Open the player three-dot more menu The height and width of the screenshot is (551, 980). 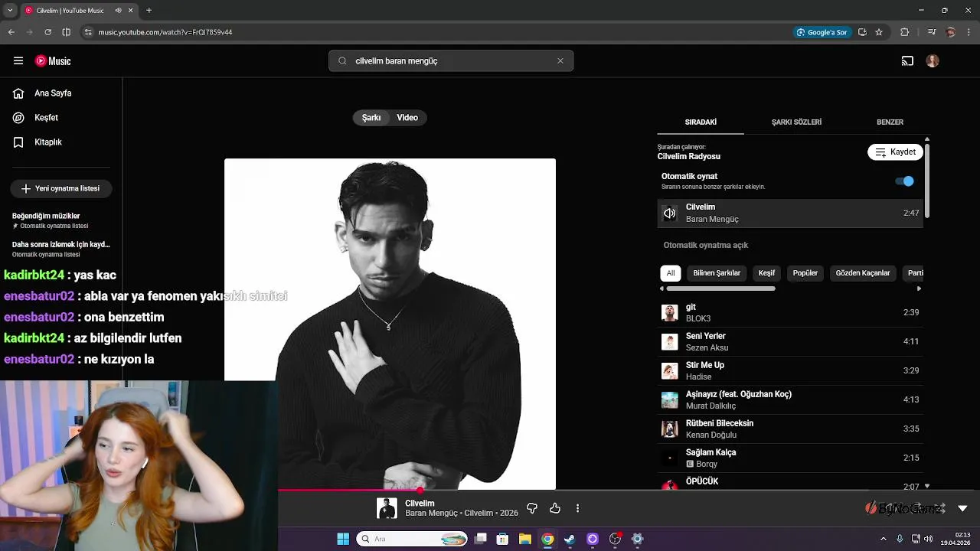click(578, 509)
